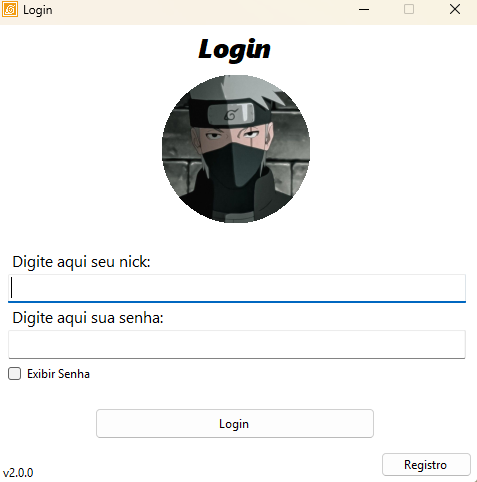Enable the Exibir Senha checkbox
477x482 pixels.
pos(14,374)
